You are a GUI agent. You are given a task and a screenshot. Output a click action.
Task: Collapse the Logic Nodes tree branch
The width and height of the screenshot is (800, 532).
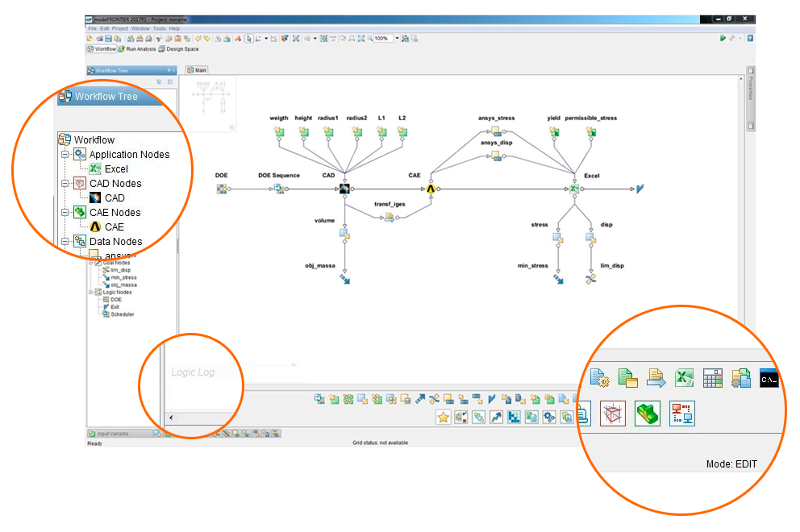(91, 293)
